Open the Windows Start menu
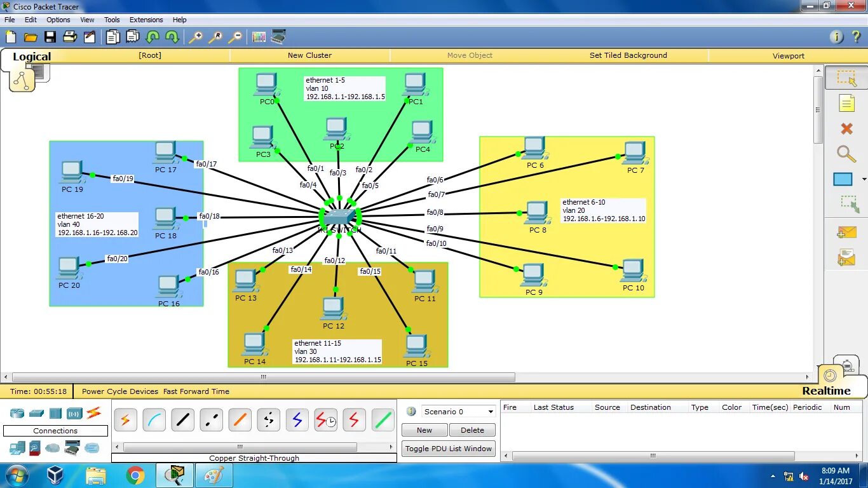Image resolution: width=868 pixels, height=488 pixels. 17,475
